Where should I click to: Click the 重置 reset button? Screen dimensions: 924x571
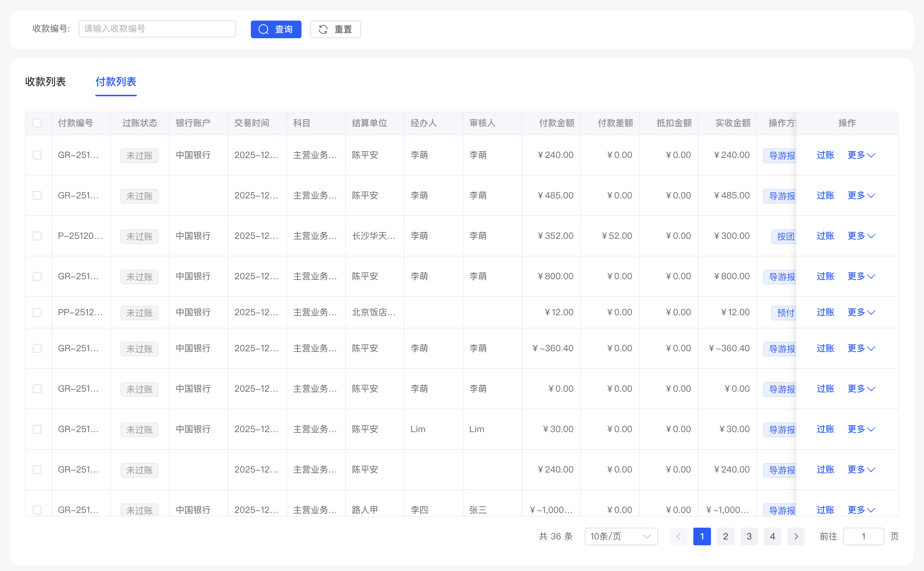pos(335,29)
